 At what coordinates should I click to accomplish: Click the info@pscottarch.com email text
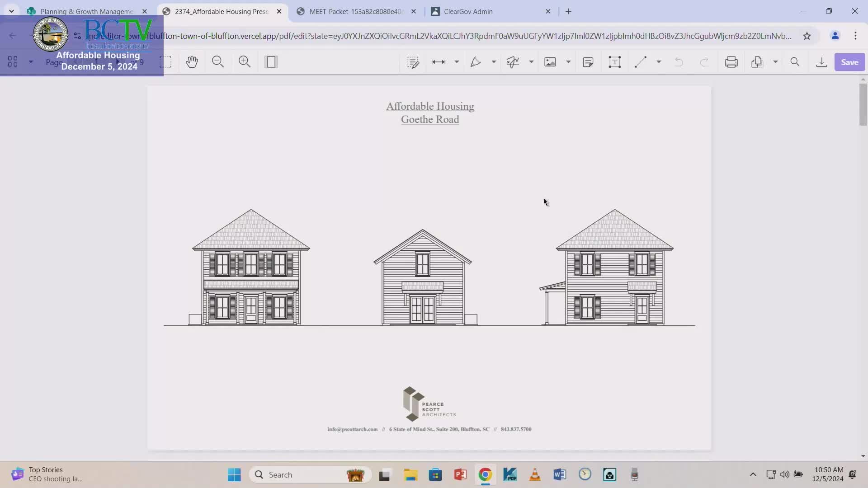(352, 429)
